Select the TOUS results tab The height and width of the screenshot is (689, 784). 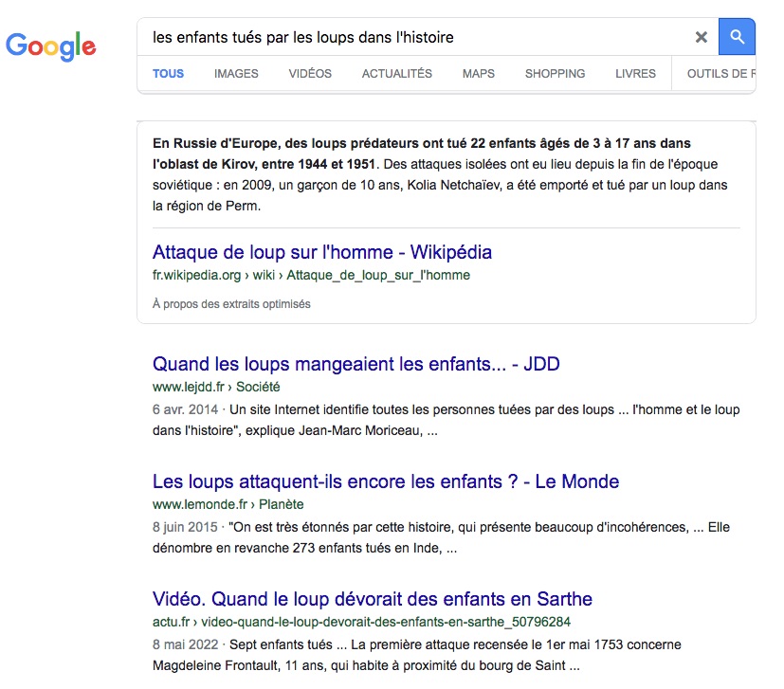point(168,74)
